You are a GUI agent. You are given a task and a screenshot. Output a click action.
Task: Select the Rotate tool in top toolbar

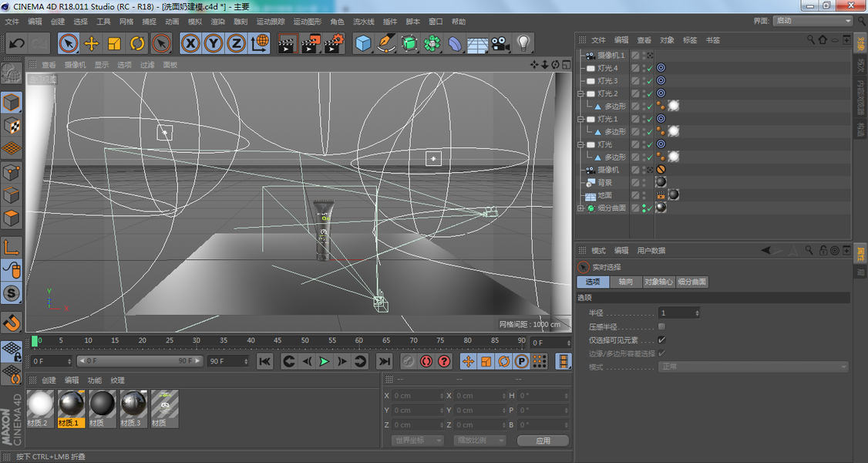click(x=137, y=43)
